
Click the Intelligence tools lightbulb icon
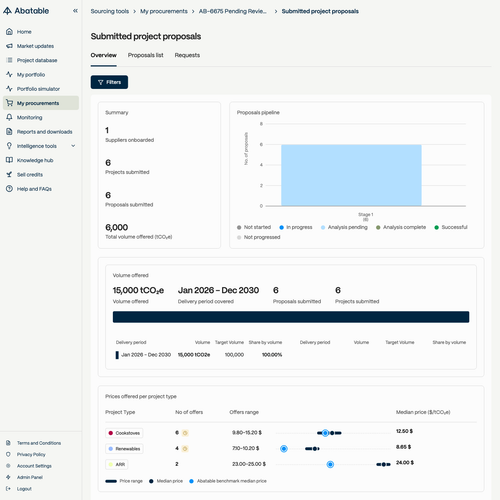tap(9, 146)
